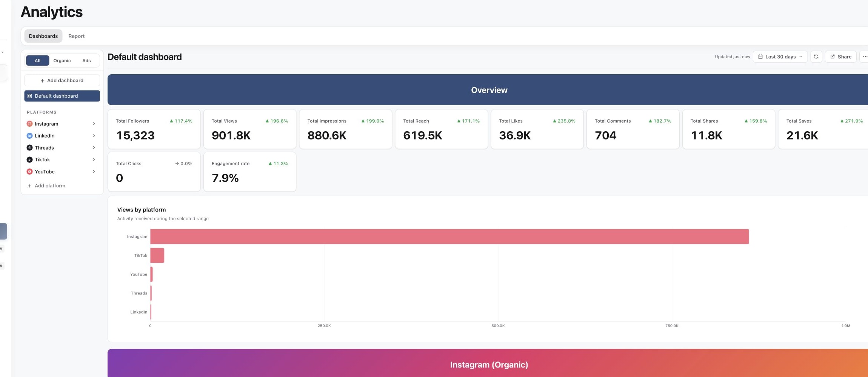Click the Add dashboard button
Viewport: 868px width, 377px height.
[62, 81]
